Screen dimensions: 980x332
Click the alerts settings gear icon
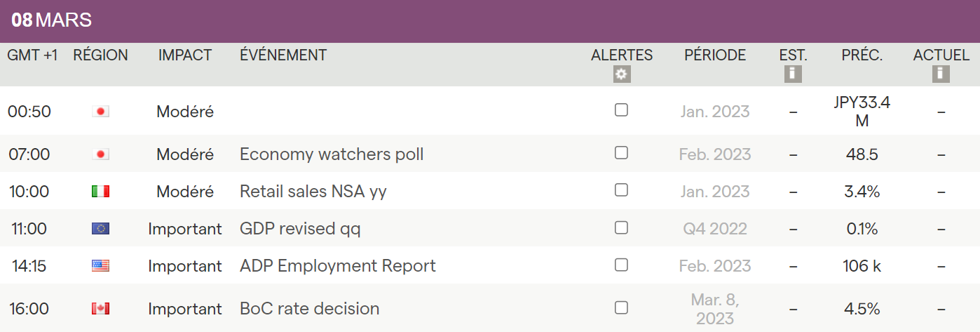pos(621,74)
